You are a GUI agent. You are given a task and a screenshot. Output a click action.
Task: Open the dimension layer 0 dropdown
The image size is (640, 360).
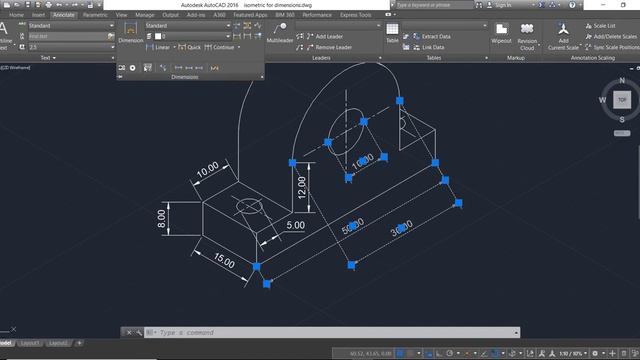pyautogui.click(x=192, y=36)
